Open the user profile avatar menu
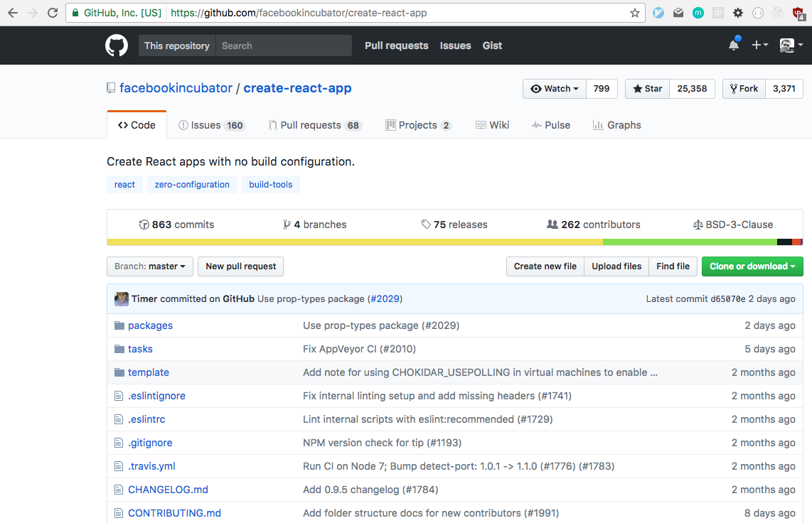This screenshot has height=523, width=812. point(791,45)
